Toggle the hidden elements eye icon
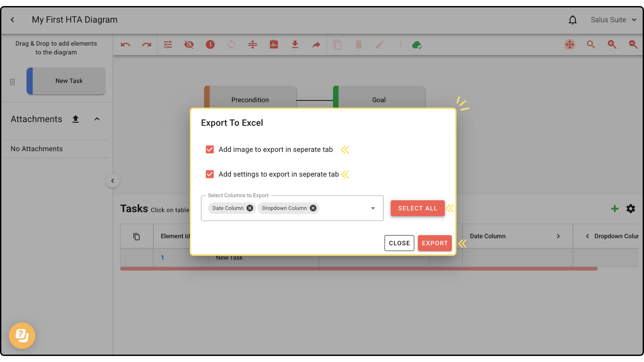The width and height of the screenshot is (644, 362). (189, 45)
